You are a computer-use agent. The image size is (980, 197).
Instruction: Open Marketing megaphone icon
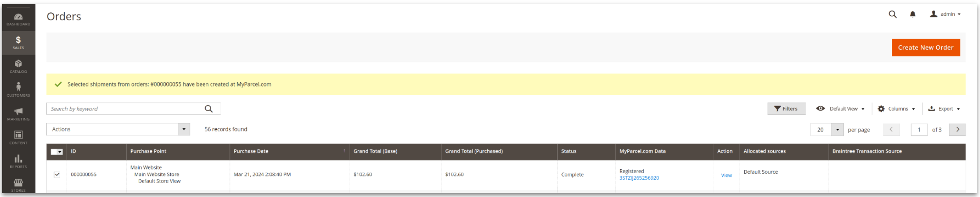click(18, 113)
